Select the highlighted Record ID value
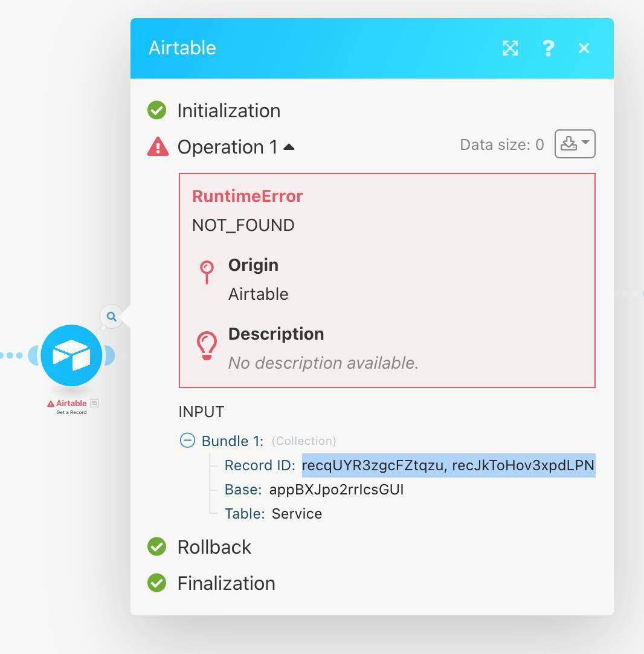 coord(448,465)
